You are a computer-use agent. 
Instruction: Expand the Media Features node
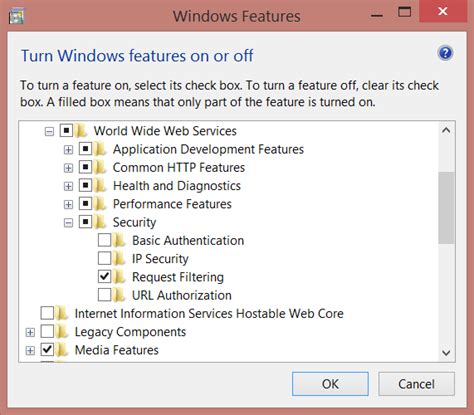coord(30,351)
